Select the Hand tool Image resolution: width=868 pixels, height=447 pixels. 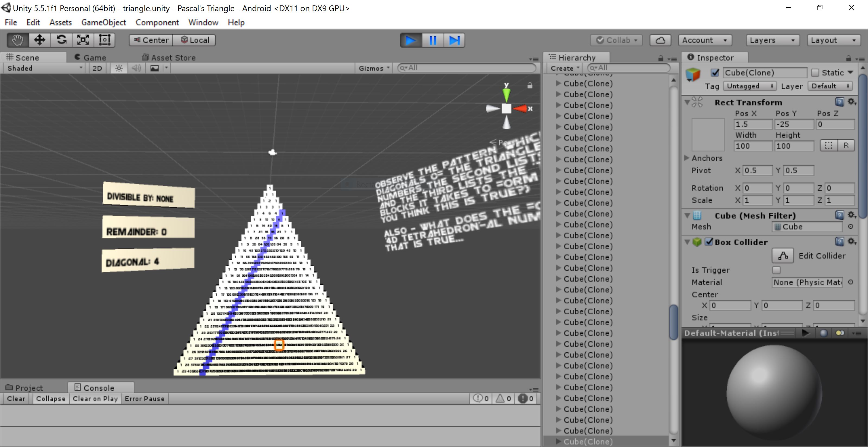[18, 40]
